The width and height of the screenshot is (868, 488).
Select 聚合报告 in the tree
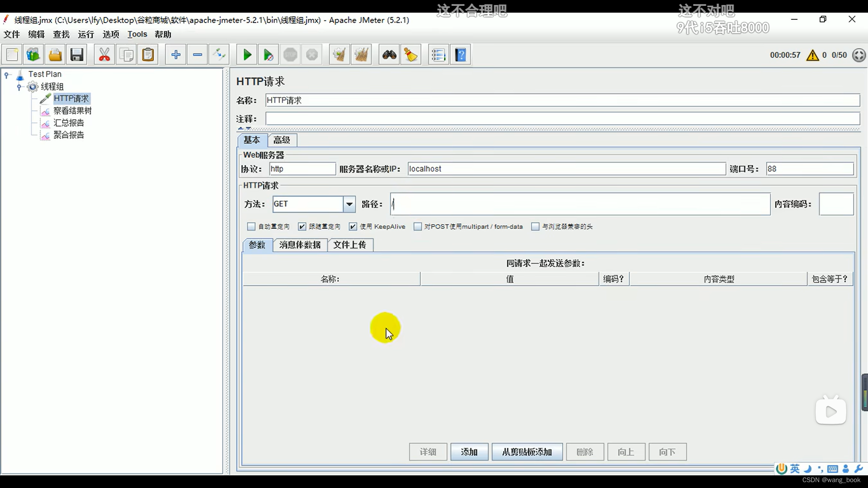click(69, 135)
